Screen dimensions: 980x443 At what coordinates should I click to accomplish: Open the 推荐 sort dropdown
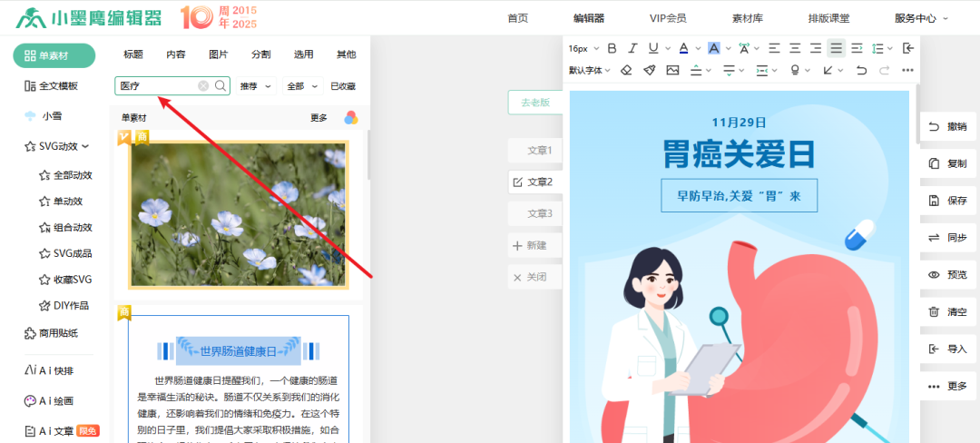256,86
